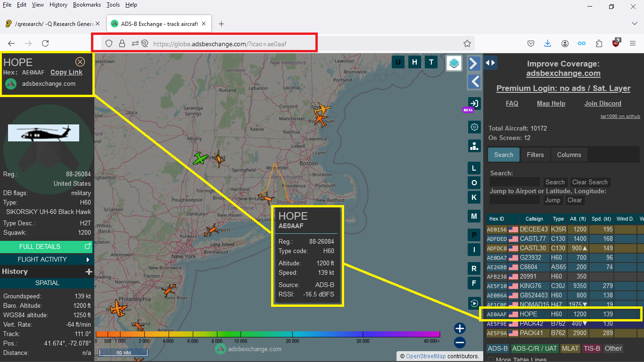Open the Bookmarks menu
The height and width of the screenshot is (362, 644).
[x=87, y=5]
